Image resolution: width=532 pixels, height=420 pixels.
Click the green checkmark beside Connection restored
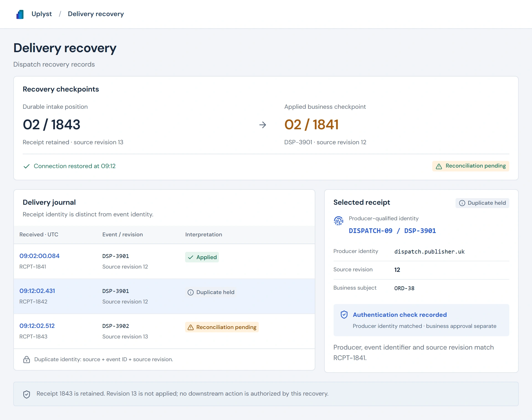tap(27, 166)
